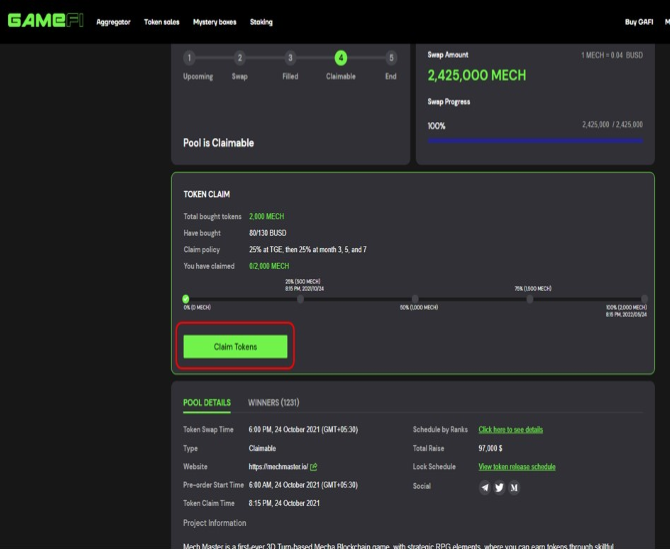Screen dimensions: 672x550
Task: Click the 0% claim timeline marker
Action: pos(186,299)
